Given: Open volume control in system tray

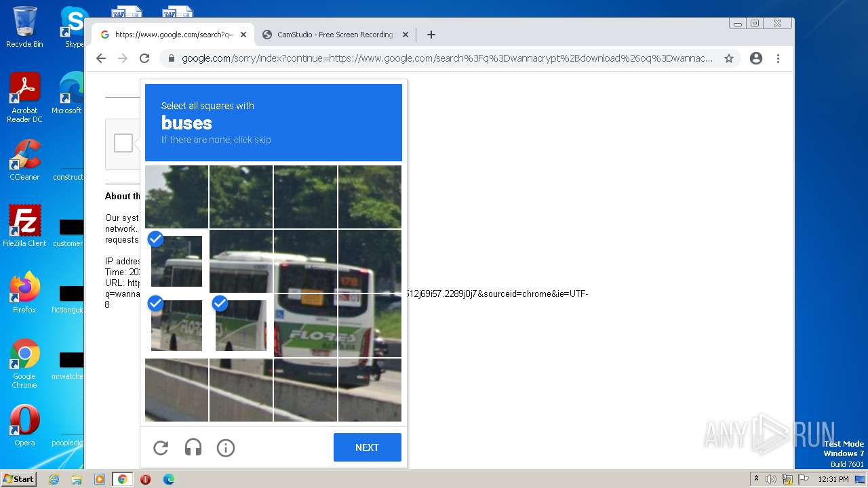Looking at the screenshot, I should [771, 479].
